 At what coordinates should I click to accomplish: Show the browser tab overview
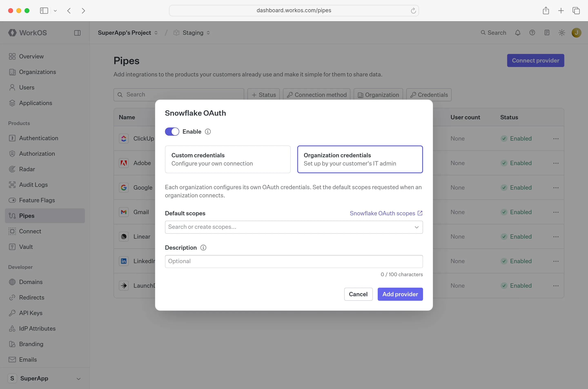point(576,10)
